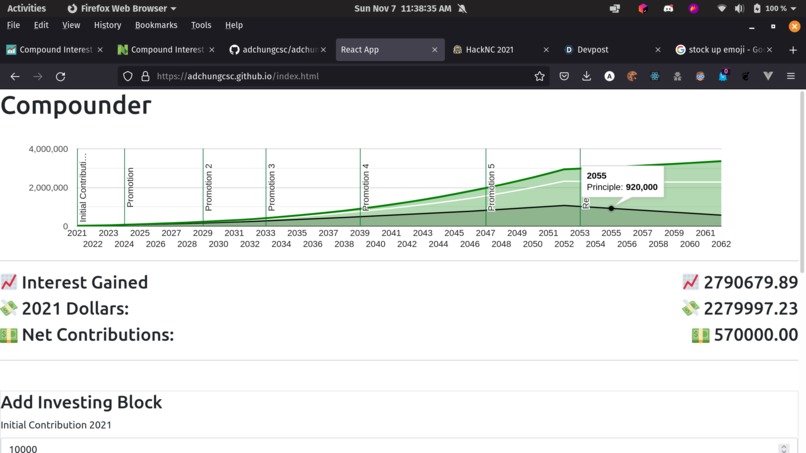Bookmark this page with the star icon
Viewport: 806px width, 453px height.
(539, 77)
